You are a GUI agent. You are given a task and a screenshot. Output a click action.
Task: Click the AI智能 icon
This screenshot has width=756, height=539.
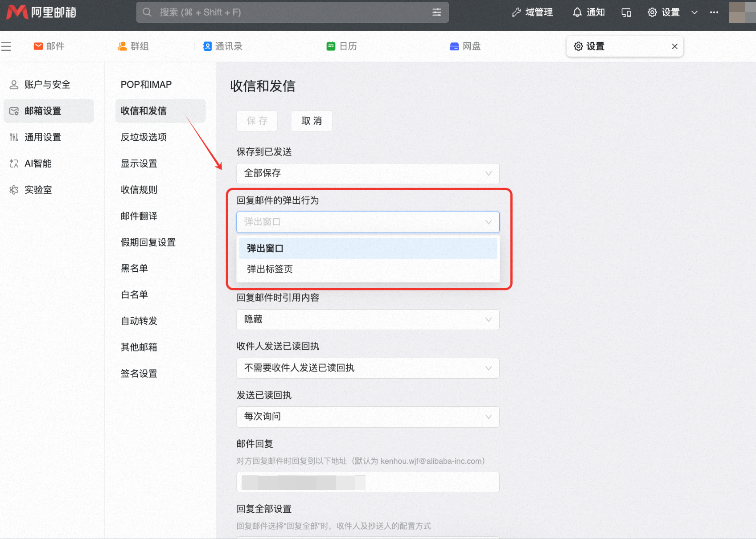click(x=14, y=163)
